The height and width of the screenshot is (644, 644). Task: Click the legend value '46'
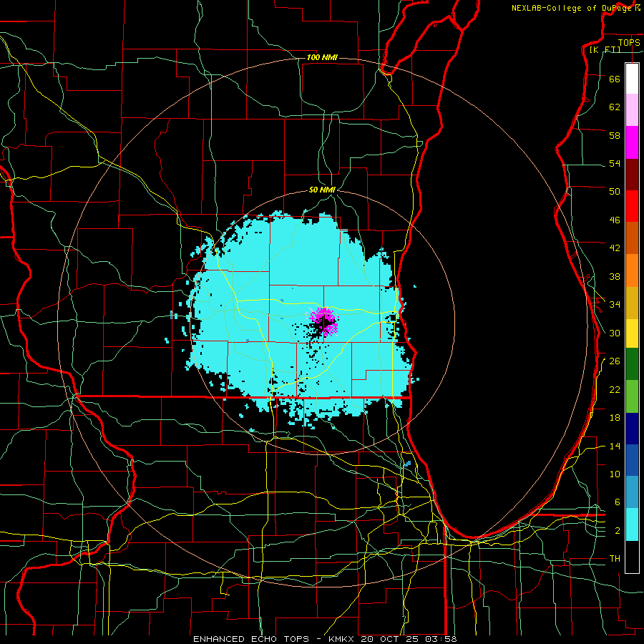pyautogui.click(x=615, y=220)
